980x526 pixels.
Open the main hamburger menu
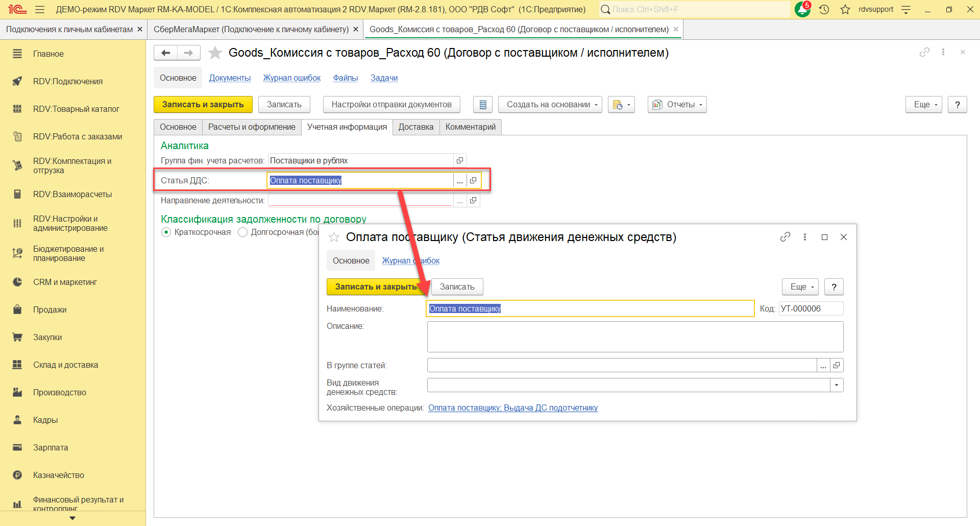40,9
